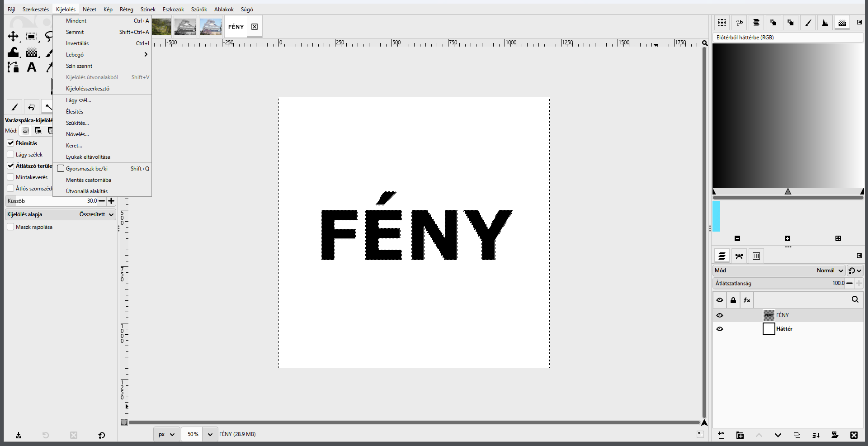Open the layer effects fx button

747,300
